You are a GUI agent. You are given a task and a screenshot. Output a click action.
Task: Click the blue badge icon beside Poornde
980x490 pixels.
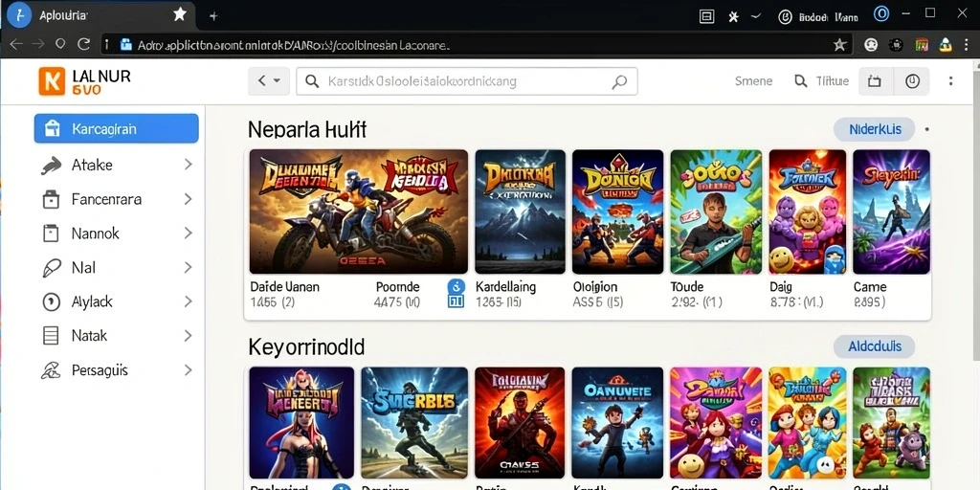coord(457,295)
